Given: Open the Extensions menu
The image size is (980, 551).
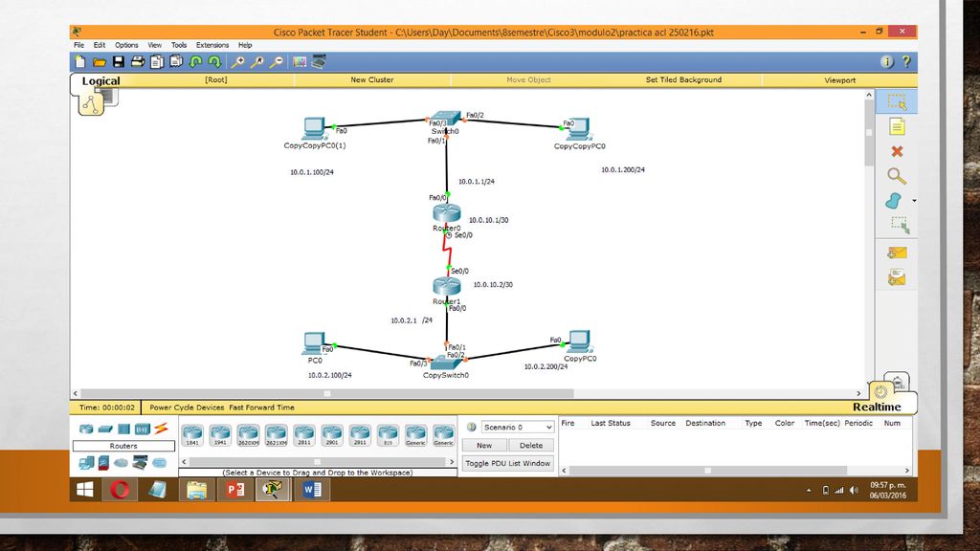Looking at the screenshot, I should click(x=212, y=45).
